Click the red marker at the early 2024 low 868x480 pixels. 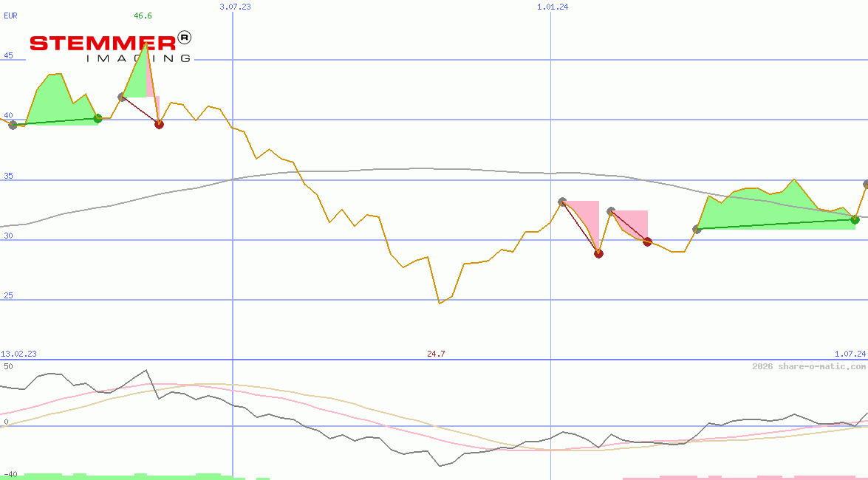[x=598, y=253]
